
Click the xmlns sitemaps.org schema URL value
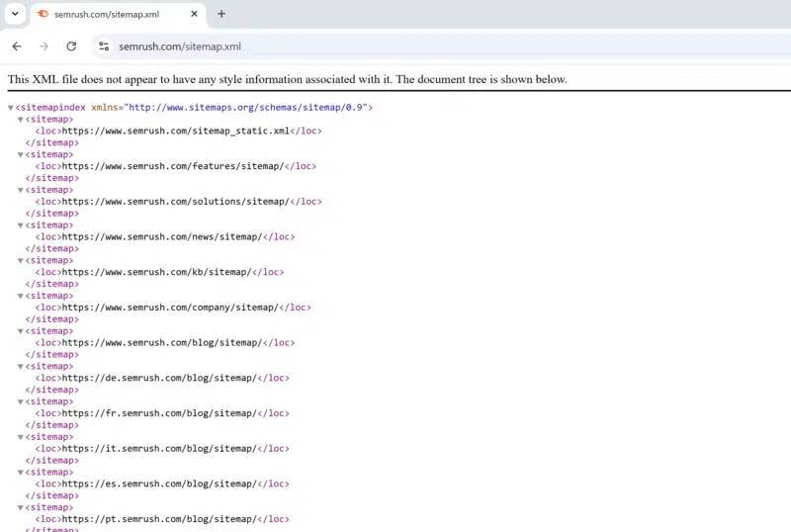[x=245, y=108]
